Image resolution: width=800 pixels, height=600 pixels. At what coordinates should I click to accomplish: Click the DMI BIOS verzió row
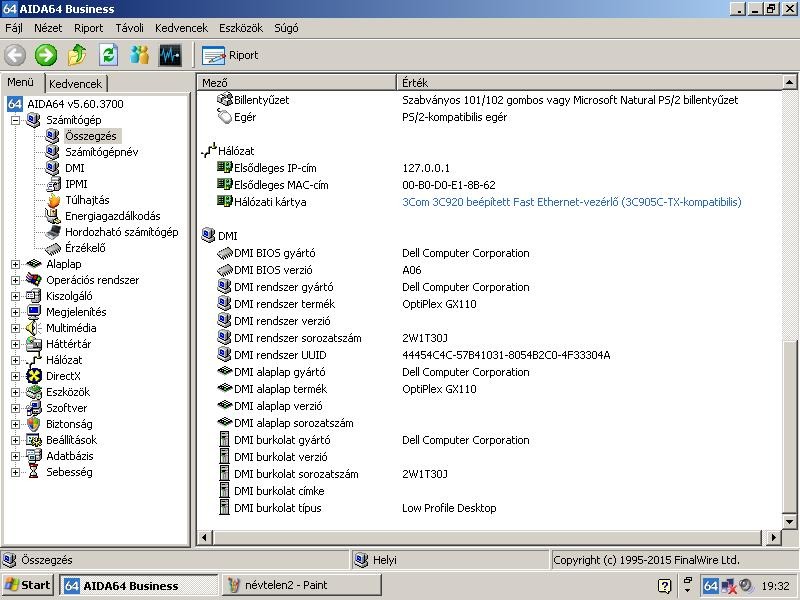(x=489, y=270)
